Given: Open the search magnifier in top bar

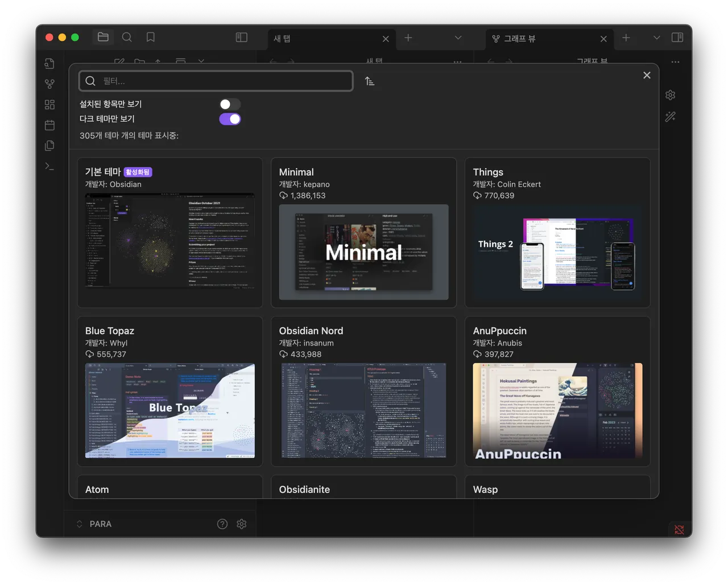Looking at the screenshot, I should [127, 37].
